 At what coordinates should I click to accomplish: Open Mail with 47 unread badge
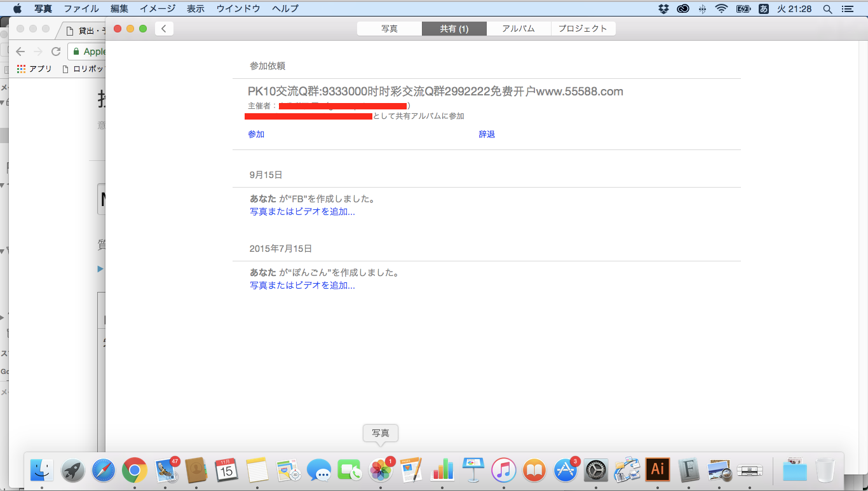[166, 470]
